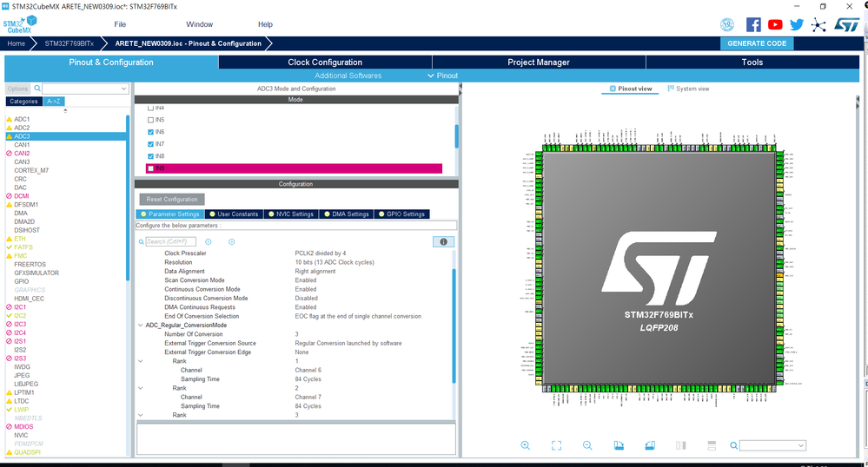
Task: Zoom out of the chip pinout view
Action: [587, 445]
